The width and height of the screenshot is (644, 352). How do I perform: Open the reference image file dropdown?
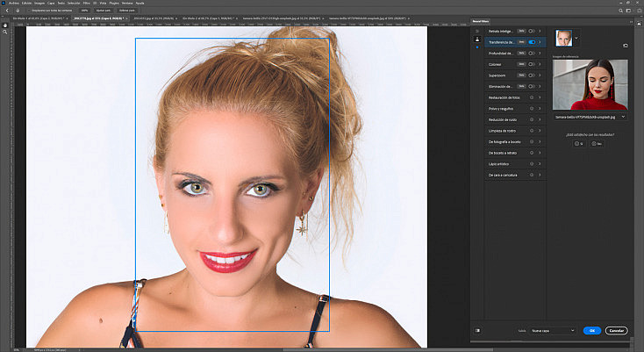pos(590,117)
